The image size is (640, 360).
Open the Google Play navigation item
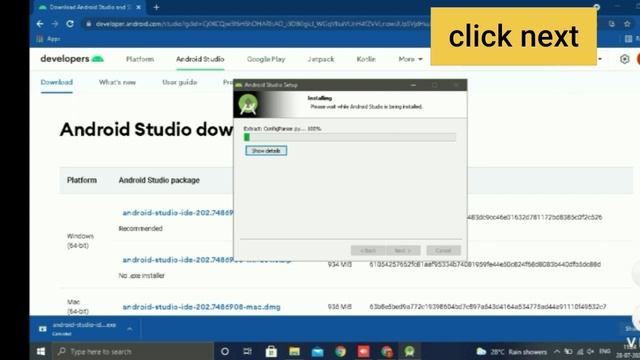(x=266, y=59)
